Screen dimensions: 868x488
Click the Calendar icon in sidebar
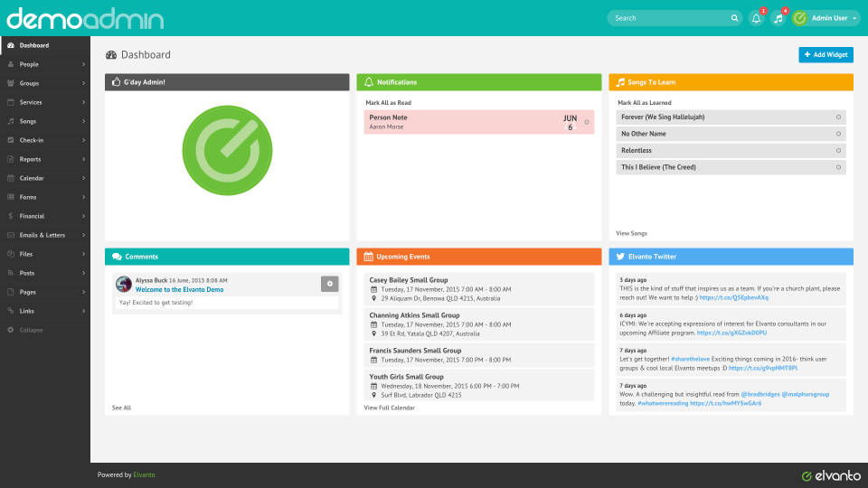(11, 178)
